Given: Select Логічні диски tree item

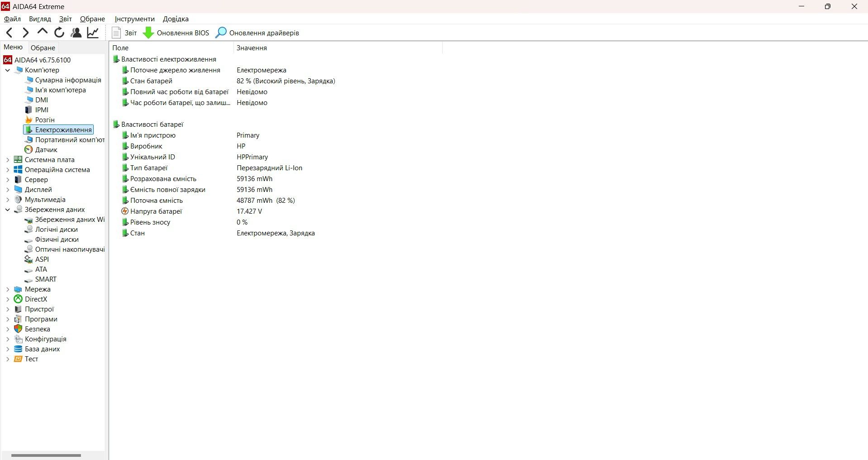Looking at the screenshot, I should [x=57, y=230].
